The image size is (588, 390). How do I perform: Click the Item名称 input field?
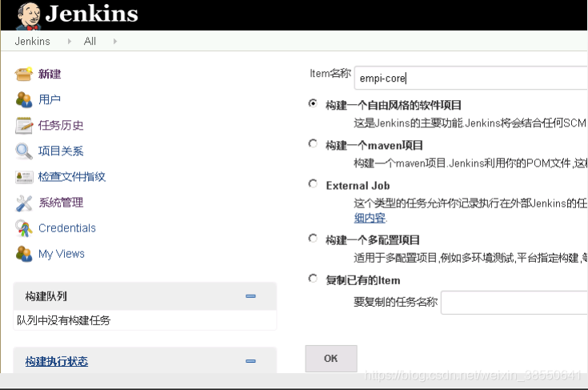[x=470, y=78]
